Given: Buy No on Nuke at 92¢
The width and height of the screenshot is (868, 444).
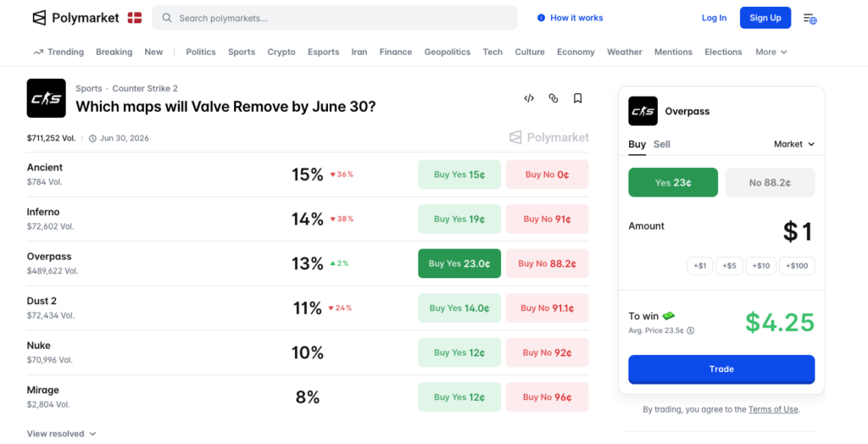Looking at the screenshot, I should (x=548, y=352).
